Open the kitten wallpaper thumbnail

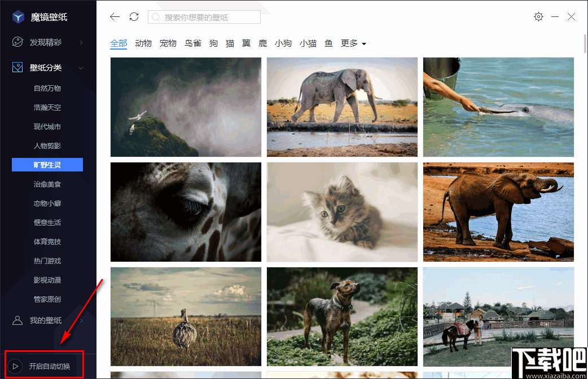point(342,212)
